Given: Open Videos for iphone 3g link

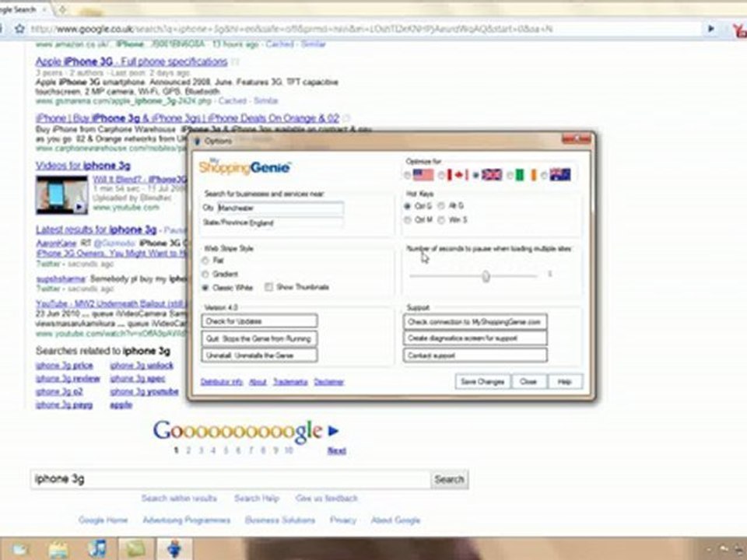Looking at the screenshot, I should tap(83, 166).
